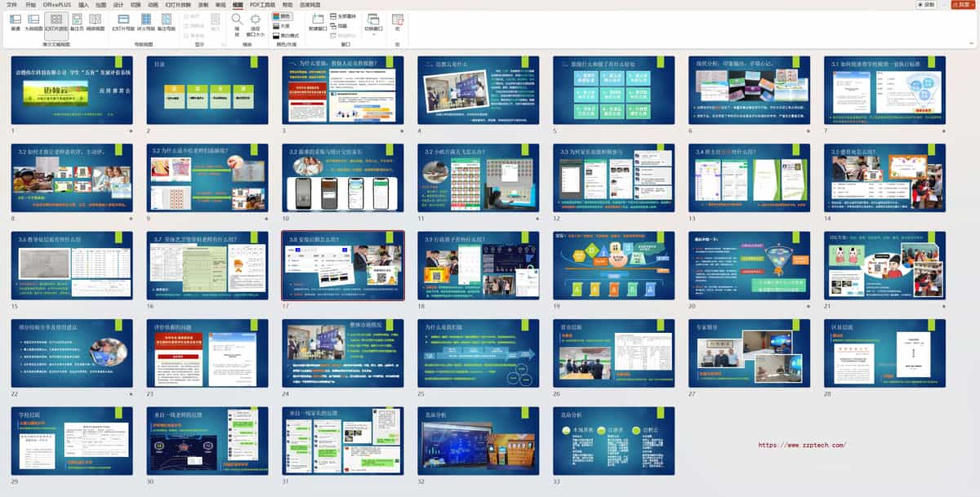980x497 pixels.
Task: Open the Share (共享) dropdown button
Action: click(962, 4)
